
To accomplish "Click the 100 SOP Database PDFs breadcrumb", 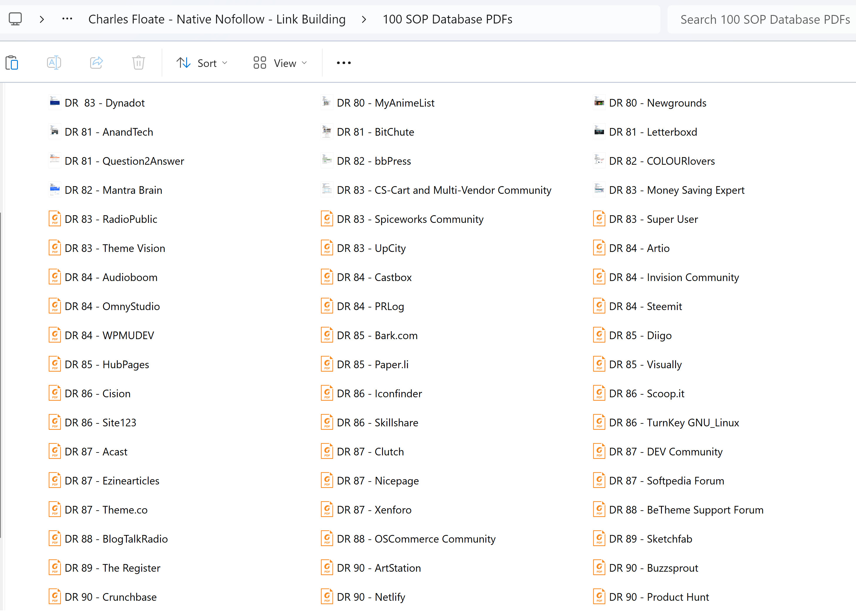I will [x=448, y=19].
